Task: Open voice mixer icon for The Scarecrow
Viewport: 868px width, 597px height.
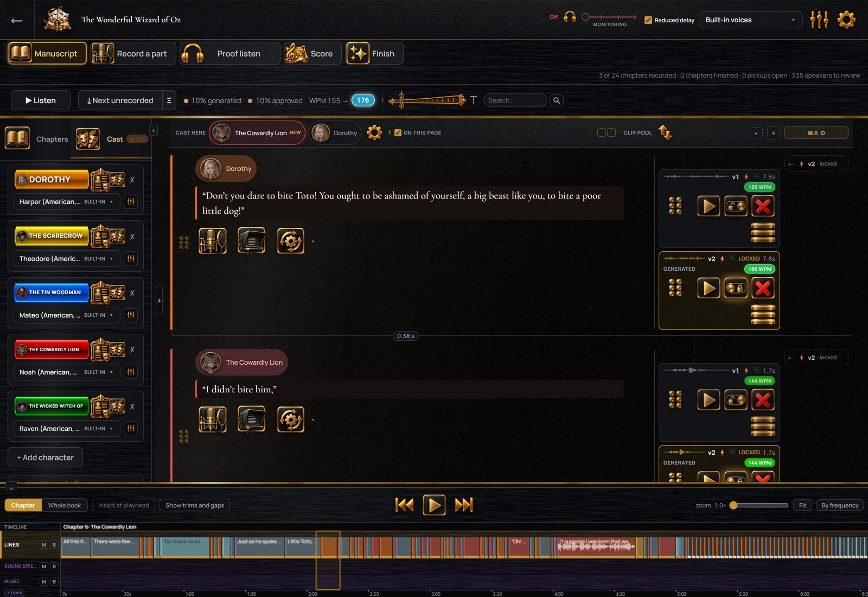Action: click(x=131, y=258)
